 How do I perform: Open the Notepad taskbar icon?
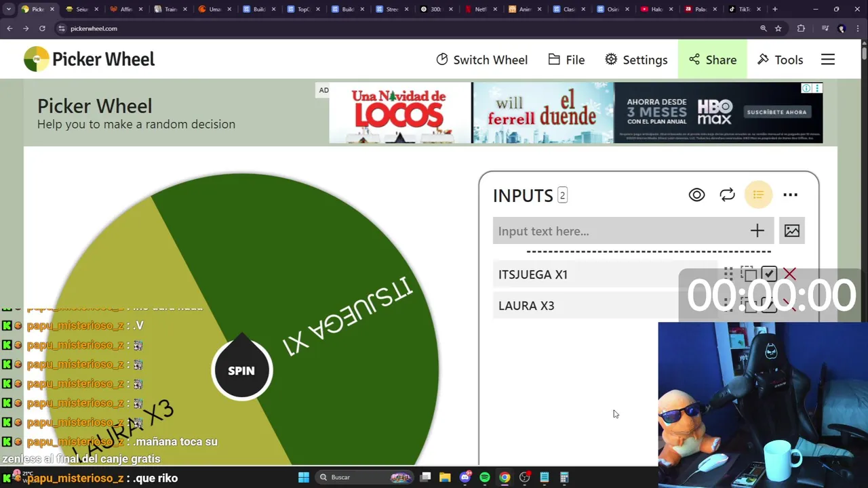tap(544, 477)
